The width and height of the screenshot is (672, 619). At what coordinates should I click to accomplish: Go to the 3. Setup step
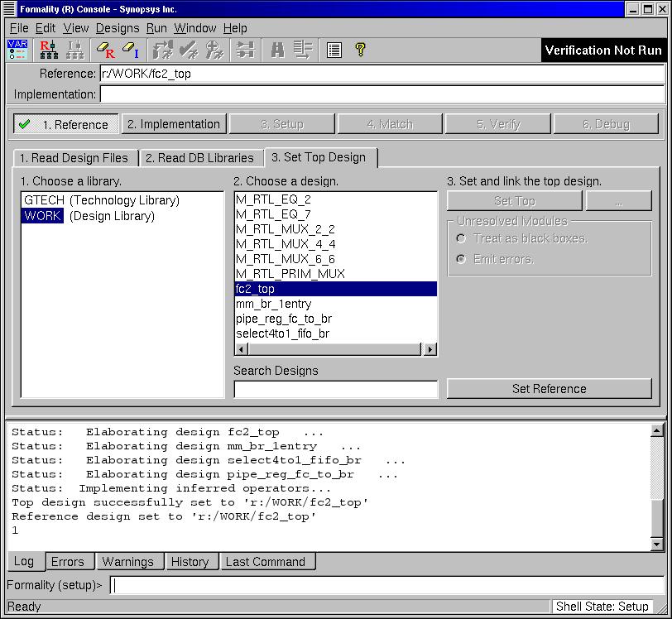coord(282,124)
